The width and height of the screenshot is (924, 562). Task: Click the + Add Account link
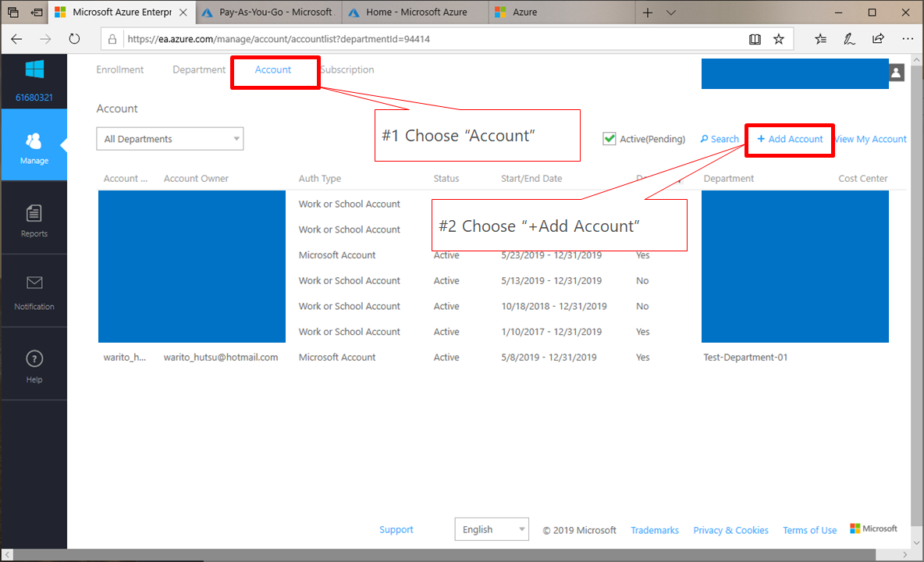click(x=790, y=139)
